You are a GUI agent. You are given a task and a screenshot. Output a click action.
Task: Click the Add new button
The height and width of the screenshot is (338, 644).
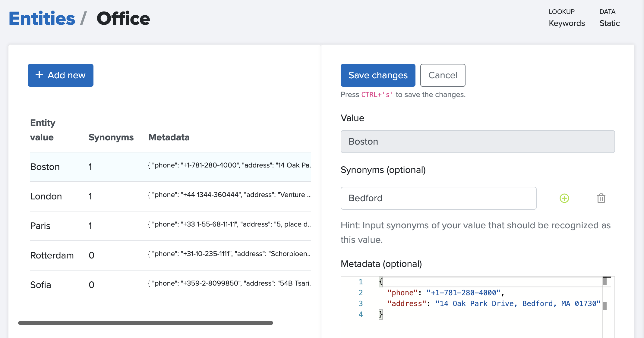[61, 75]
